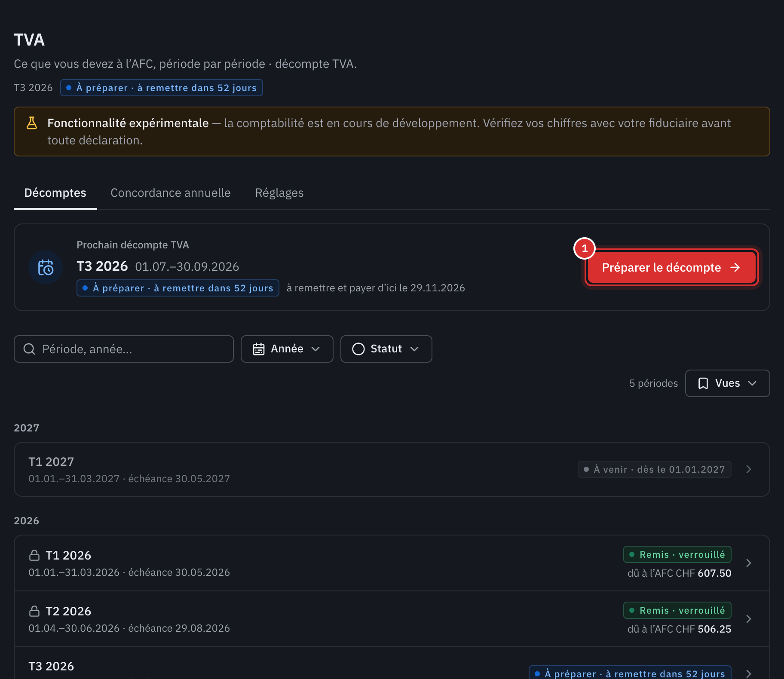The height and width of the screenshot is (679, 784).
Task: Open the Réglages tab
Action: click(x=279, y=193)
